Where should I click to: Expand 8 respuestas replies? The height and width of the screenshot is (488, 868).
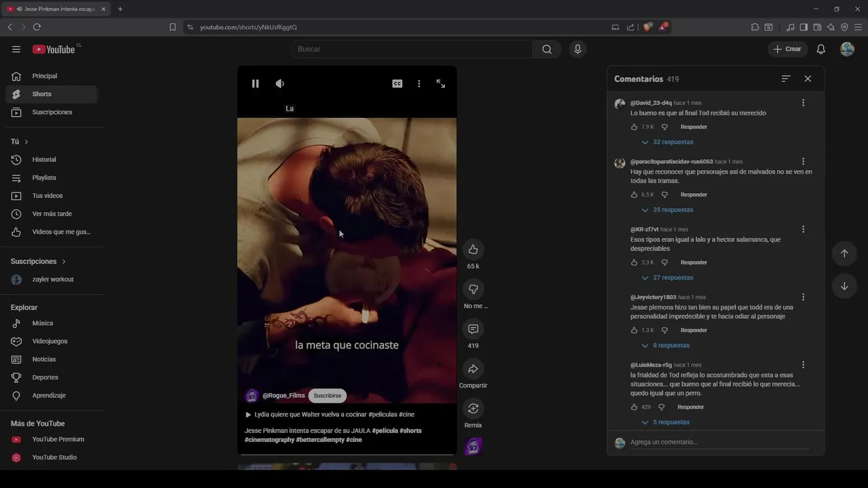[x=665, y=346]
